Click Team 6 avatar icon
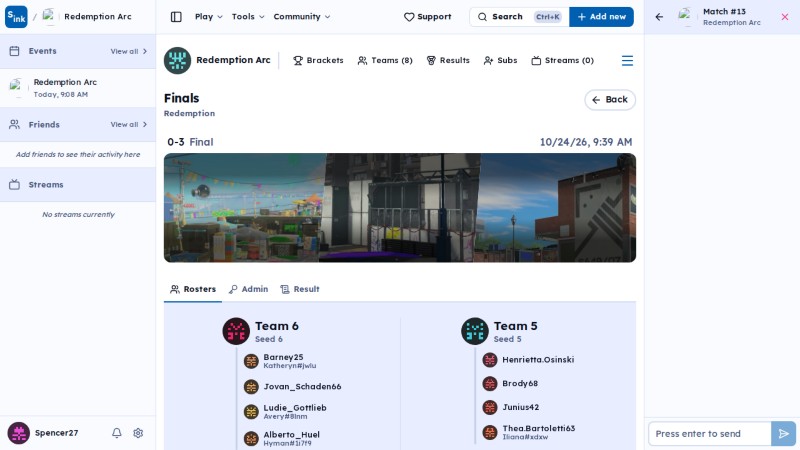The height and width of the screenshot is (450, 800). (x=236, y=331)
